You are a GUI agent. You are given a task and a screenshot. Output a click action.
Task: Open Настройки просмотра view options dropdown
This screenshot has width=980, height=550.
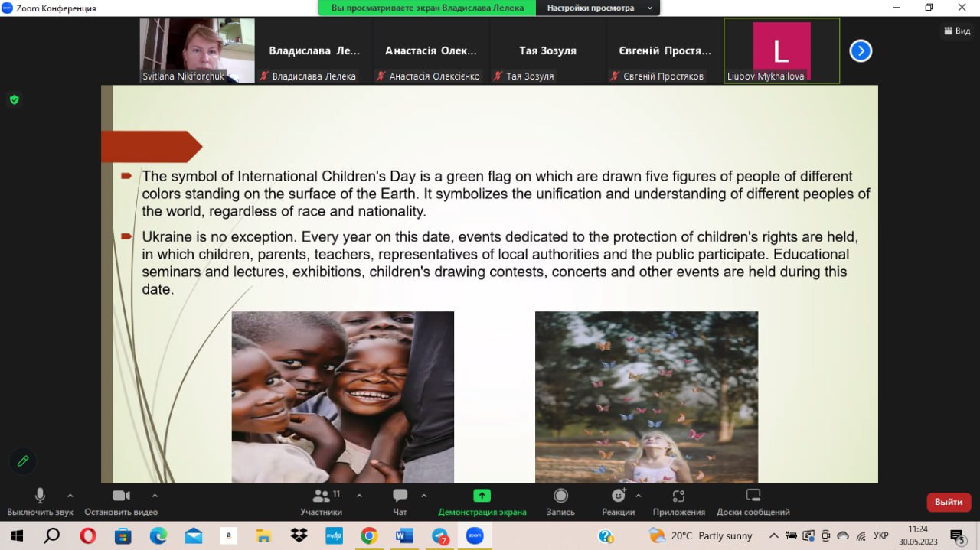point(599,8)
